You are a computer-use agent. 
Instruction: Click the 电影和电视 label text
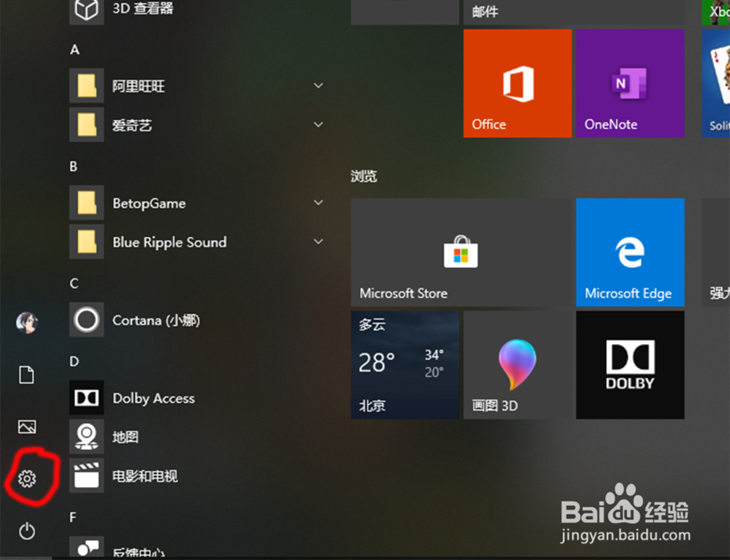(145, 476)
